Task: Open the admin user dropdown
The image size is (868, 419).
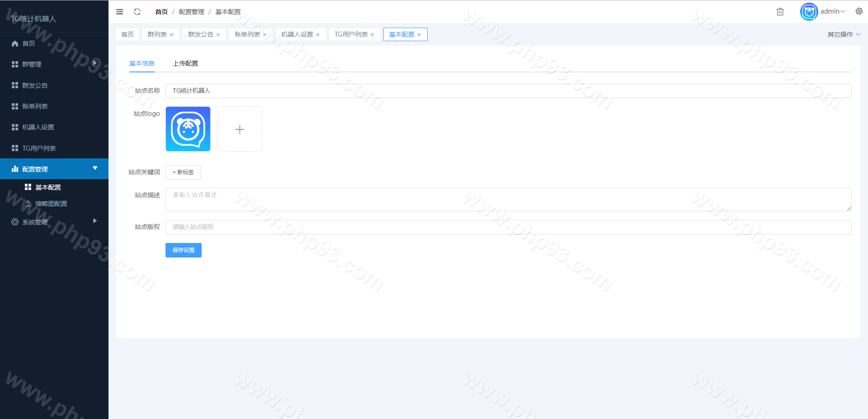Action: [x=832, y=11]
